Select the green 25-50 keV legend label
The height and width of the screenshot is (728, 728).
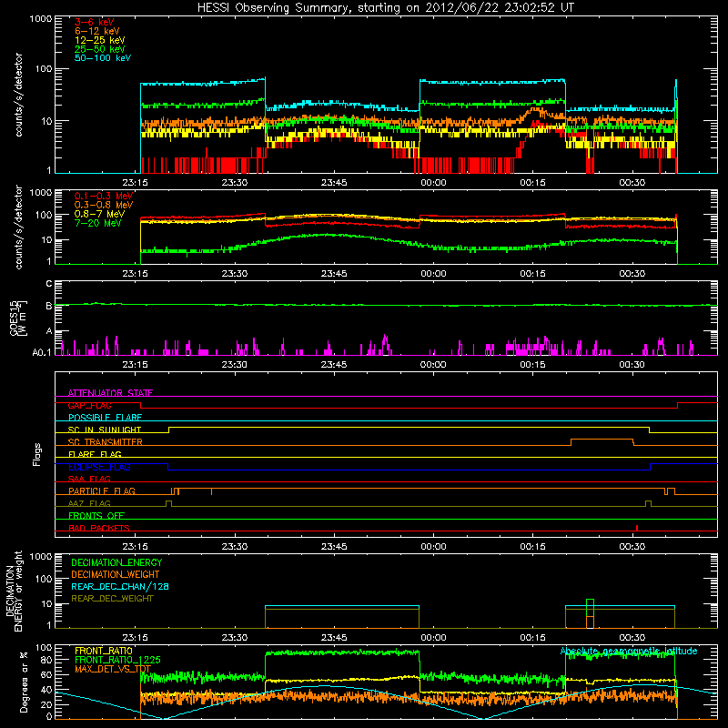[x=100, y=49]
